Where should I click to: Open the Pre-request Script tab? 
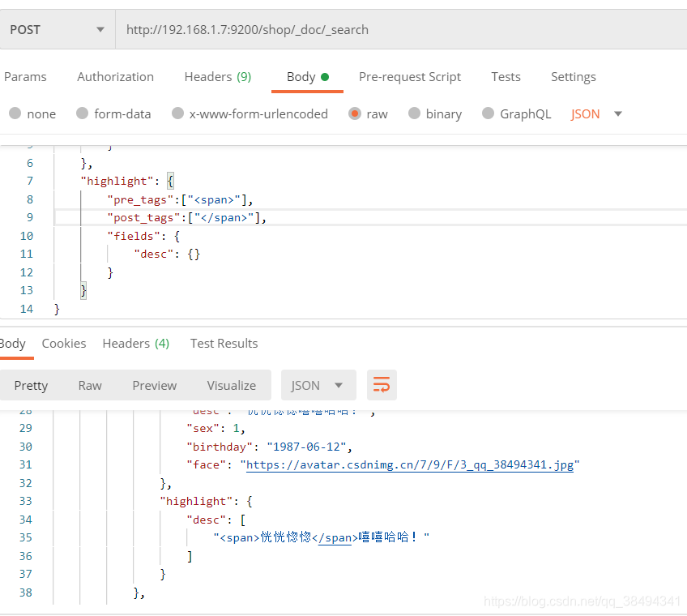coord(410,77)
